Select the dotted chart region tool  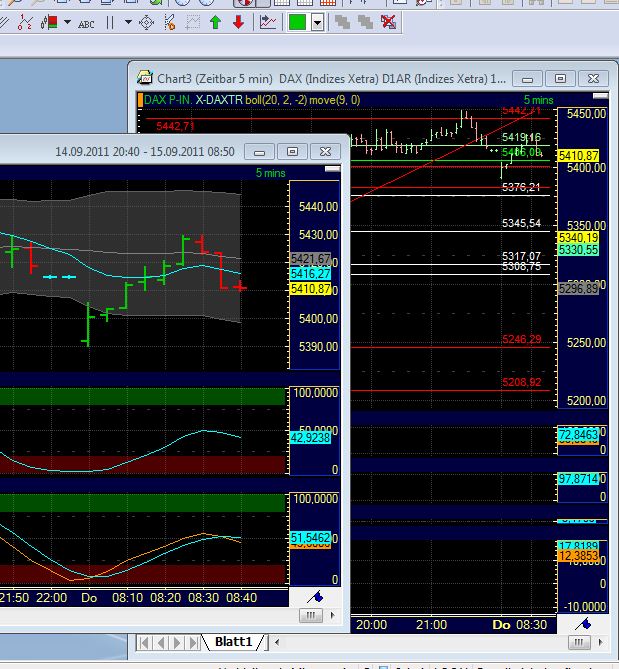tap(192, 22)
